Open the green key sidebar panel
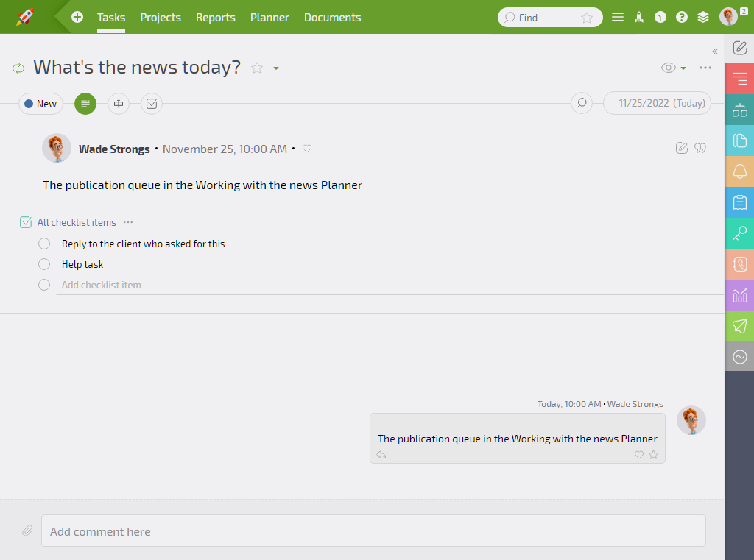The image size is (754, 560). [739, 233]
